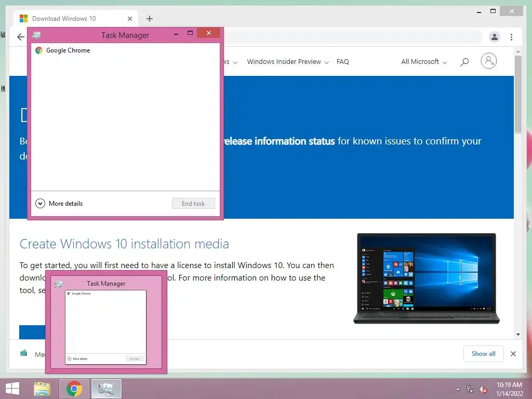Click the Chrome address bar
This screenshot has height=399, width=532.
click(x=353, y=37)
